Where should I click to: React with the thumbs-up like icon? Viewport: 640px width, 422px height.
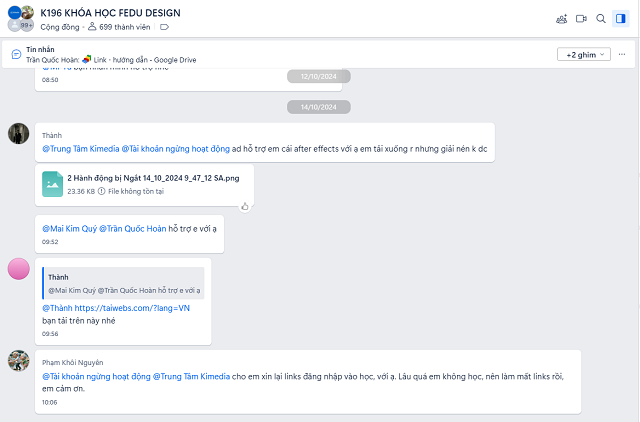[x=244, y=206]
